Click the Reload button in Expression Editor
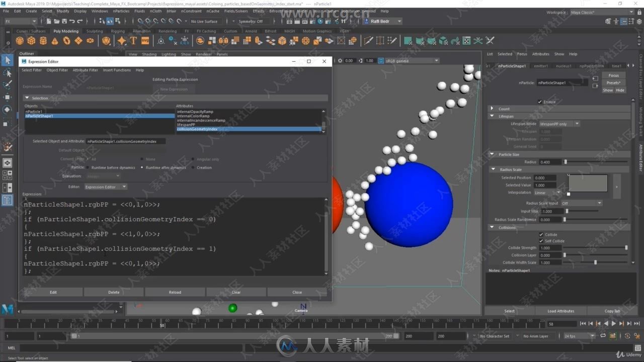Screen dimensions: 644x362 coord(175,292)
